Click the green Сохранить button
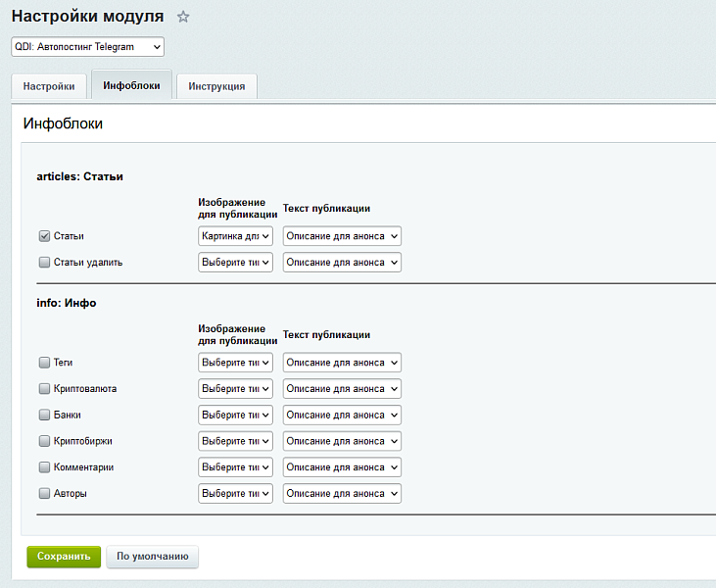Image resolution: width=716 pixels, height=588 pixels. pos(64,557)
